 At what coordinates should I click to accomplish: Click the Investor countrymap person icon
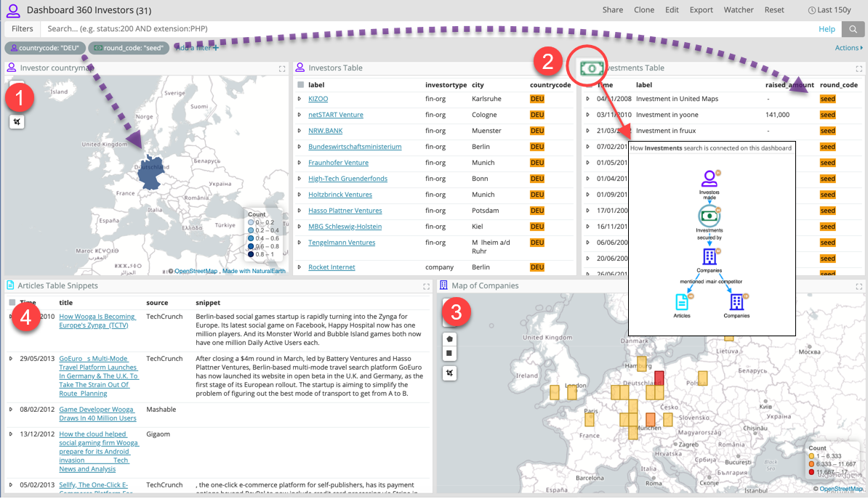[x=11, y=68]
